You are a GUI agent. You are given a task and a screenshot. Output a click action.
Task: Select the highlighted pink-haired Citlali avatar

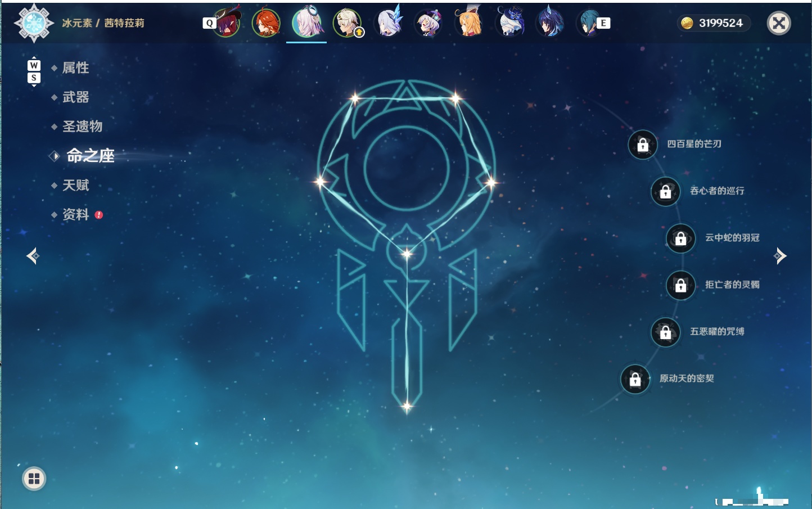point(307,22)
